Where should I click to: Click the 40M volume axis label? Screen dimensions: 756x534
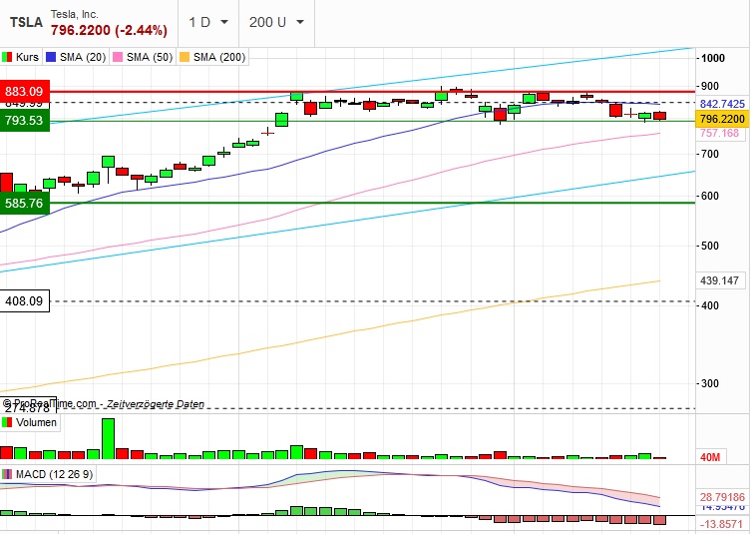click(710, 457)
